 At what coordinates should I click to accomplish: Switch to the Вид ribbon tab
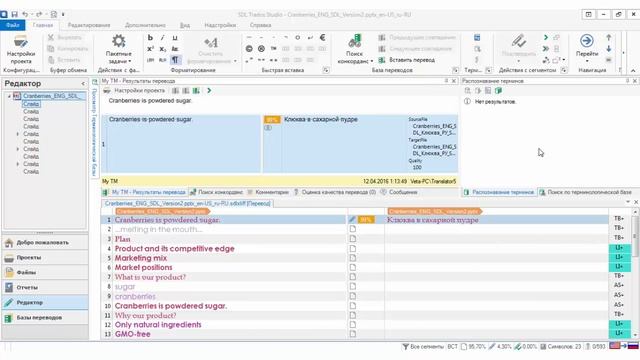(x=185, y=25)
